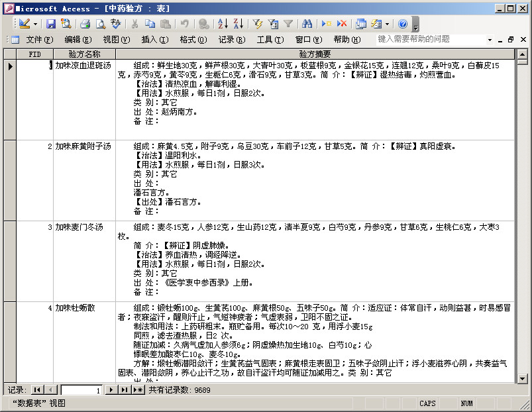
Task: Open the 记录(R) menu
Action: point(232,40)
